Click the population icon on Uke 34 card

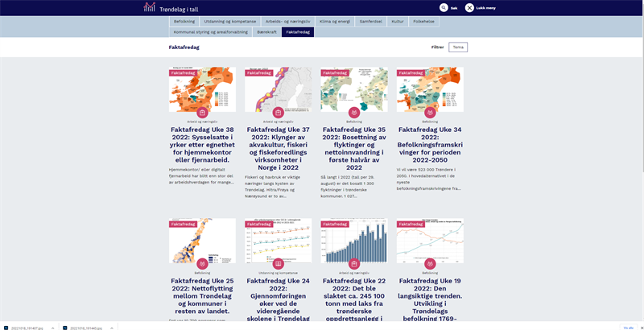pyautogui.click(x=430, y=112)
